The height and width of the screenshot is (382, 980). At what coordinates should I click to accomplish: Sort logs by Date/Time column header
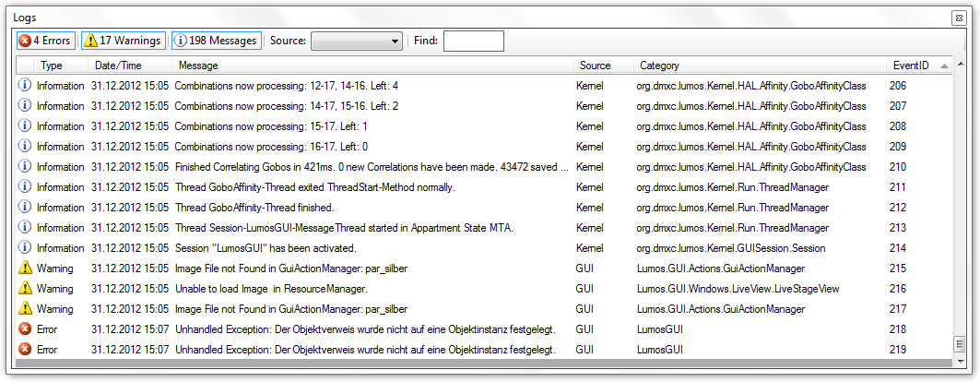118,66
